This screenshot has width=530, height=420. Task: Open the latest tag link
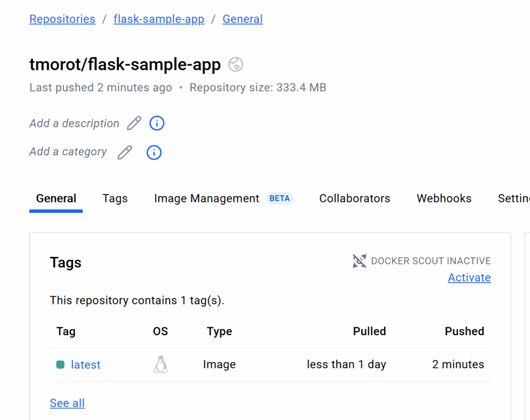tap(85, 365)
